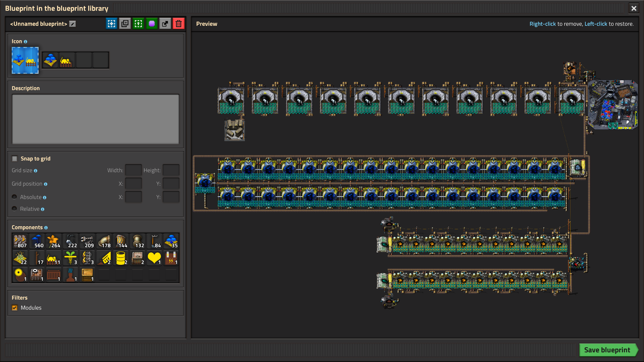Click pipe-to-ground component showing 132
The height and width of the screenshot is (362, 644).
coord(138,241)
